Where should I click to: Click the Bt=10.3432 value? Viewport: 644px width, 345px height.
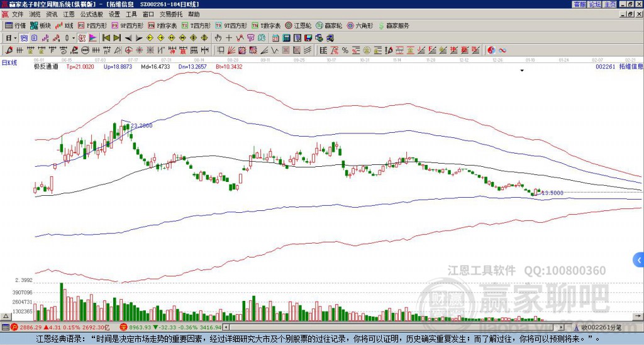[229, 67]
